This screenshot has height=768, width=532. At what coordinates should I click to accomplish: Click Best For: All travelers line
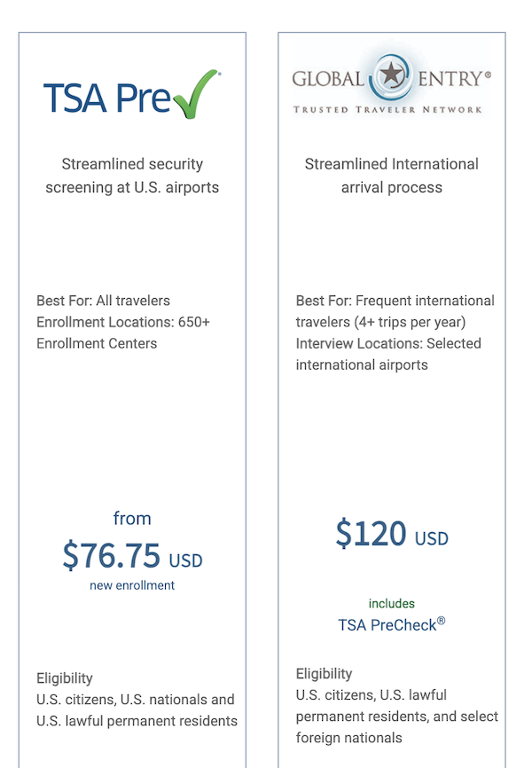tap(103, 301)
